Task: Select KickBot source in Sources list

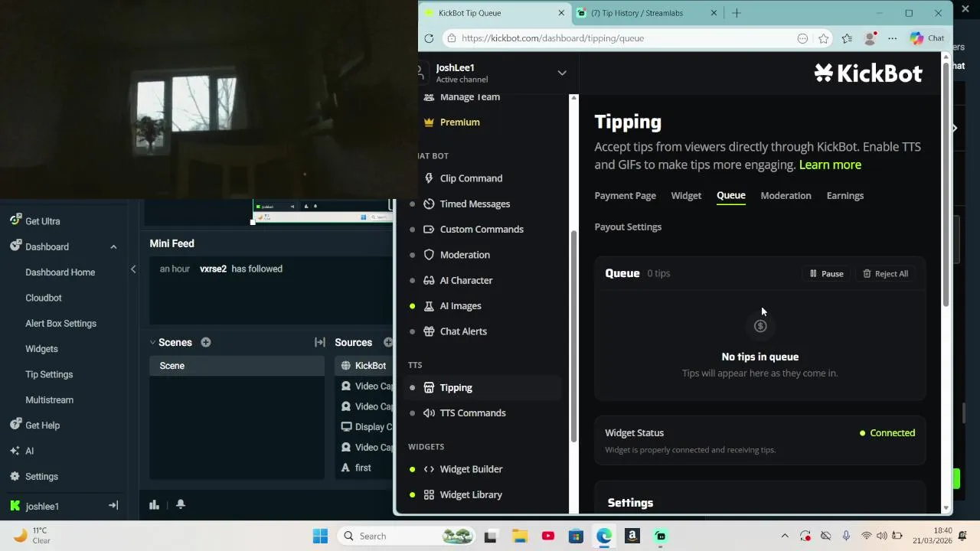Action: [364, 366]
